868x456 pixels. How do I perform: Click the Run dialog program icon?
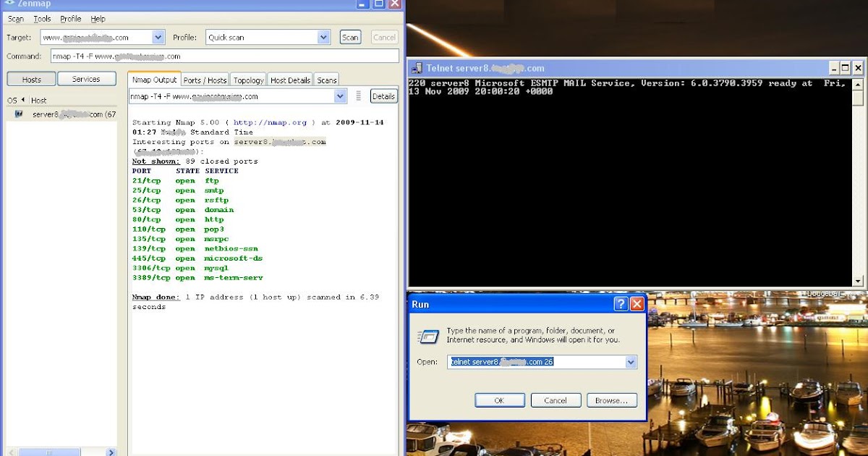(x=427, y=336)
